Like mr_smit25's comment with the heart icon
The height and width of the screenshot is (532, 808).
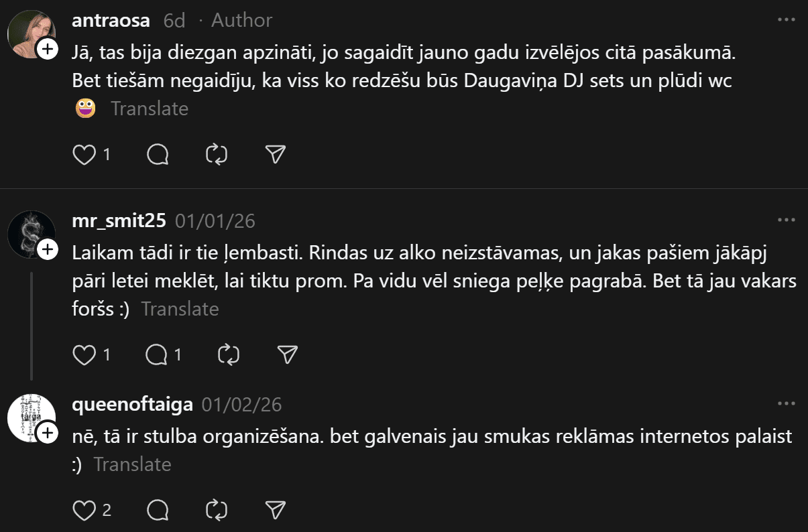click(x=84, y=355)
